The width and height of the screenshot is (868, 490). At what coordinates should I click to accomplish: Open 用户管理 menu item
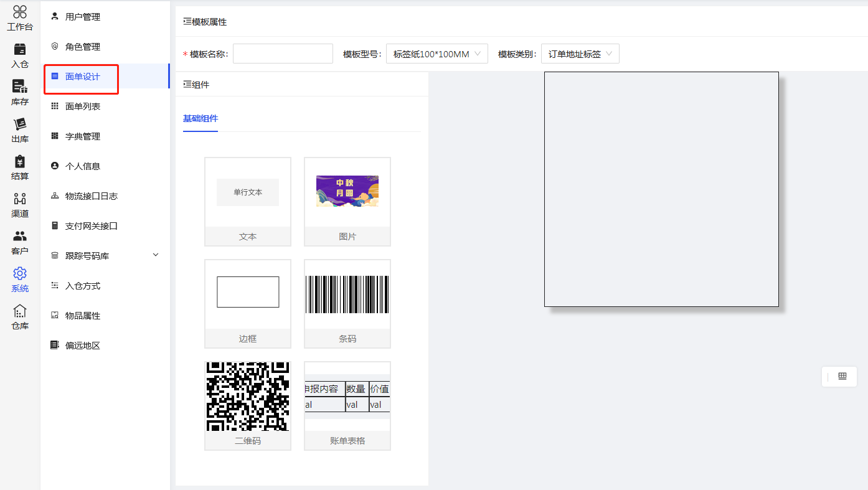click(x=83, y=17)
